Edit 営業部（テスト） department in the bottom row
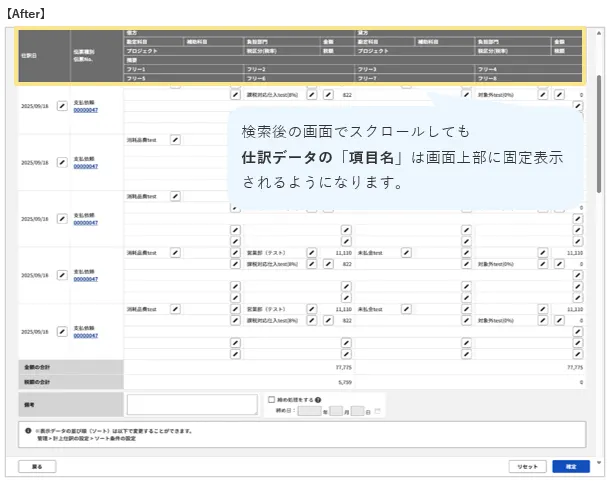612x481 pixels. pyautogui.click(x=311, y=310)
